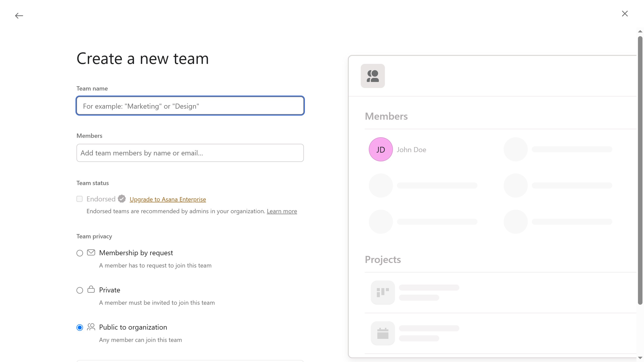Open Upgrade to Asana Enterprise link

pos(168,199)
